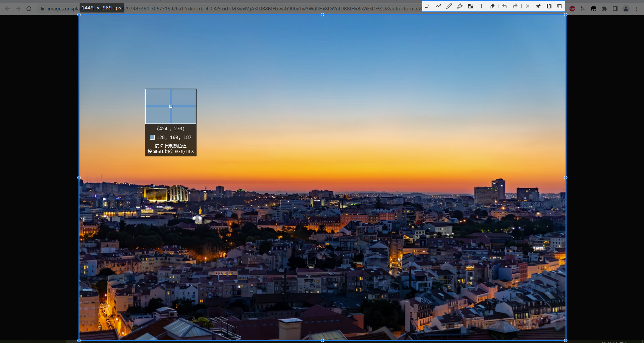
Task: Click the px unit label
Action: point(119,8)
